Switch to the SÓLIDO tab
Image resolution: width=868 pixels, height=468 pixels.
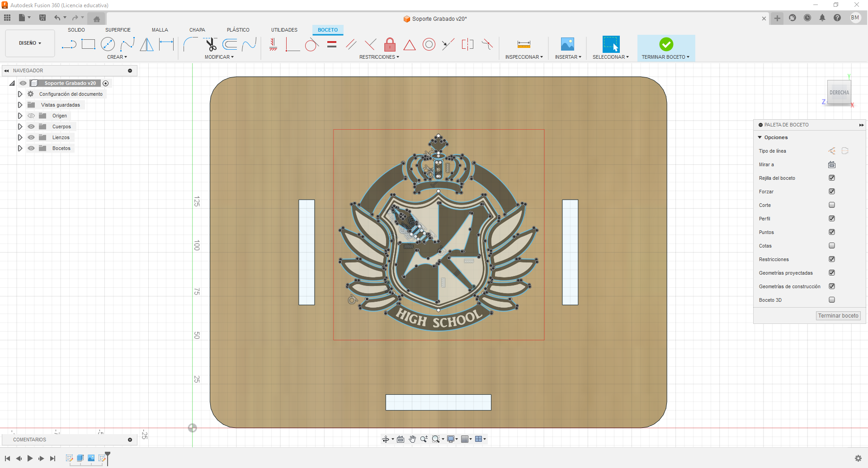coord(76,30)
